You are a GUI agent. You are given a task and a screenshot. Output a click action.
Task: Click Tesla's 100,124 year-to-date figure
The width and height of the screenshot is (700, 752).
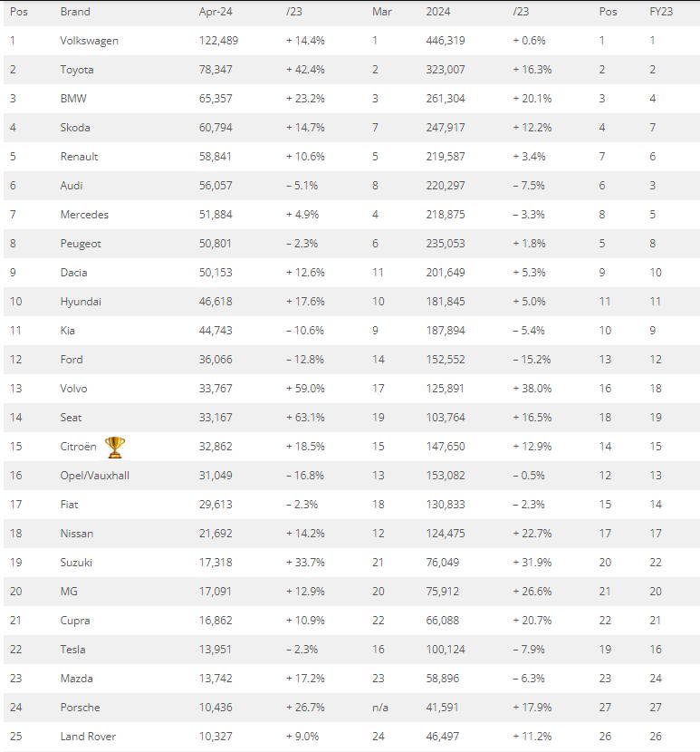[445, 650]
